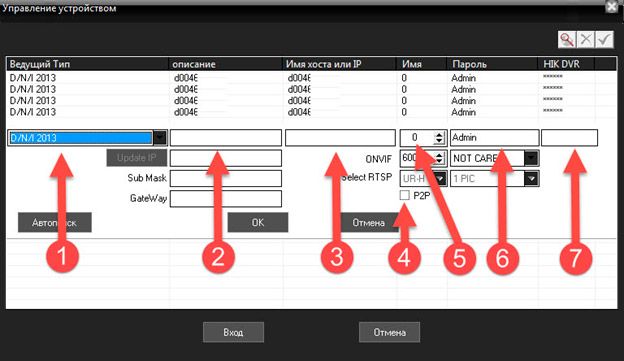Screen dimensions: 624x361
Task: Click the Автопоиск button
Action: click(55, 222)
